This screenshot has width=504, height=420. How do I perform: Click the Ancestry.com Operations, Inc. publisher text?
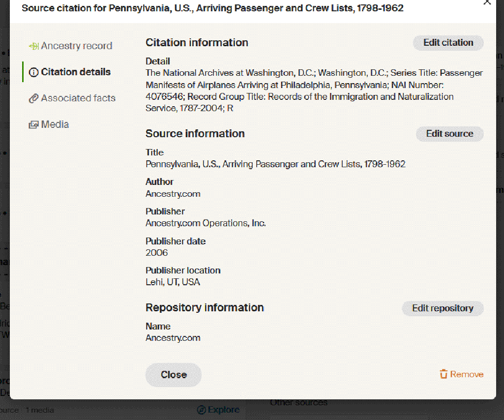point(206,223)
